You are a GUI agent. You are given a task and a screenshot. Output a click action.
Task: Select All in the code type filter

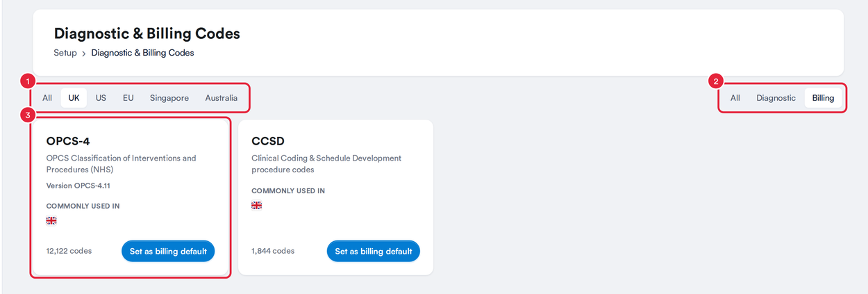pos(735,98)
